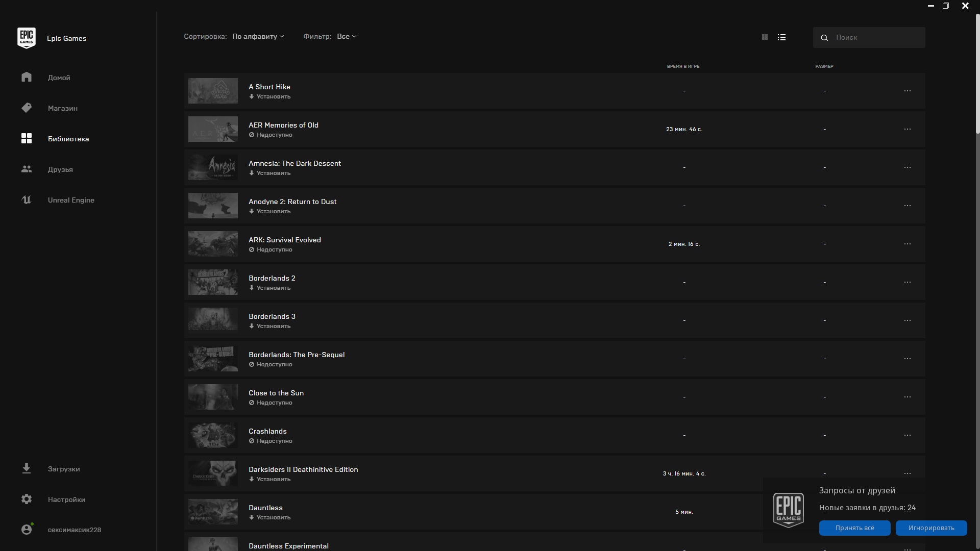
Task: Open the Unreal Engine logo icon
Action: (x=27, y=199)
